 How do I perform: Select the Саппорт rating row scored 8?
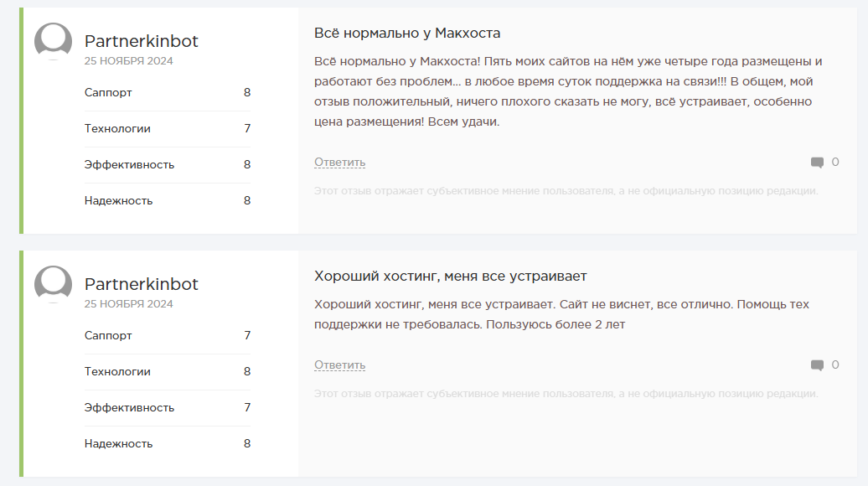tap(167, 92)
